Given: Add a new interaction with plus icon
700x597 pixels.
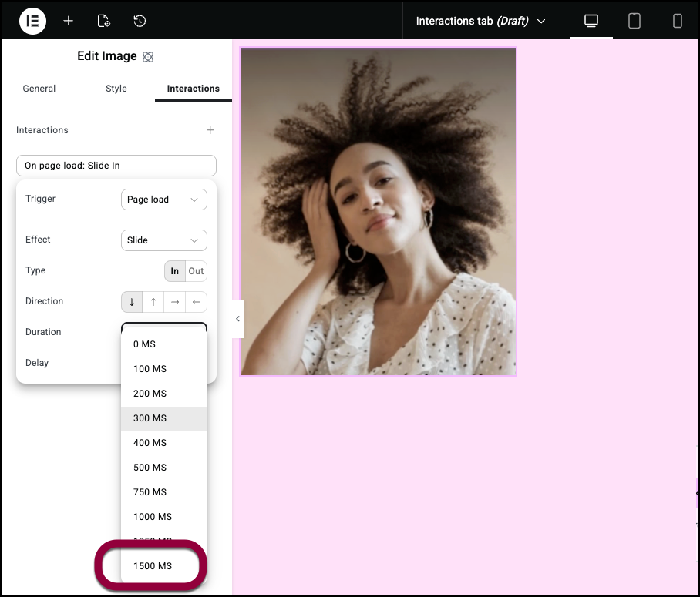Looking at the screenshot, I should tap(210, 130).
